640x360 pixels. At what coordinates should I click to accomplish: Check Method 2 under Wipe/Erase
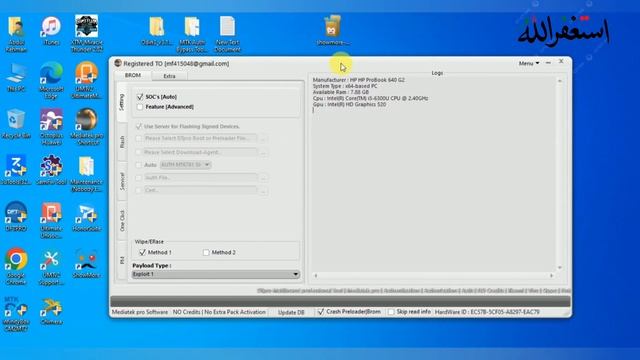206,252
